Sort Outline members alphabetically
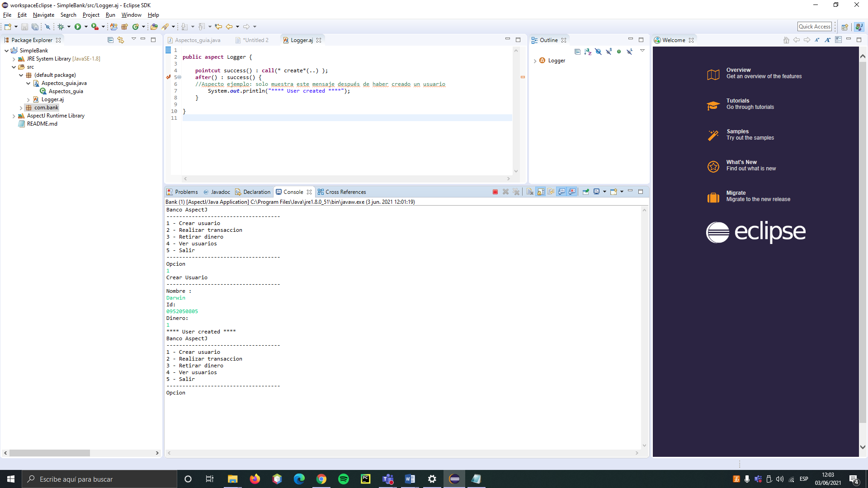Viewport: 868px width, 488px height. 588,52
